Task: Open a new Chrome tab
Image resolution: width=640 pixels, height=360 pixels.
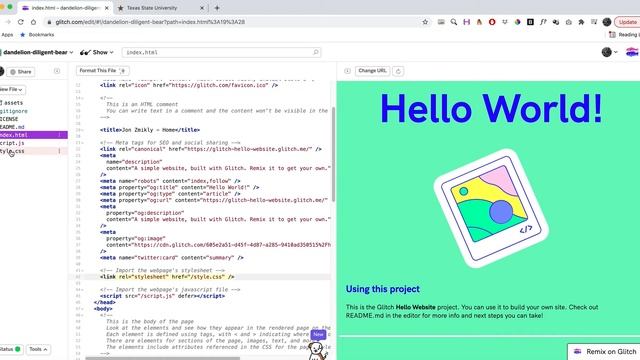Action: (x=217, y=8)
